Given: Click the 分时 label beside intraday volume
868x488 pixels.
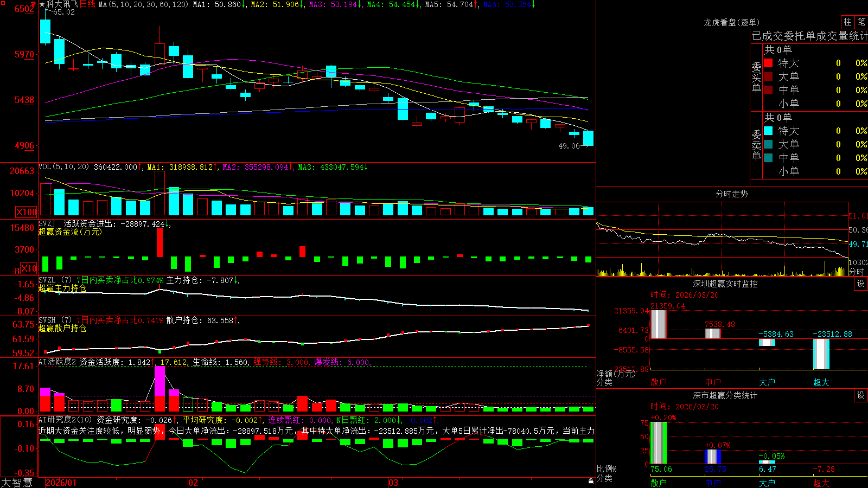Looking at the screenshot, I should tap(857, 272).
